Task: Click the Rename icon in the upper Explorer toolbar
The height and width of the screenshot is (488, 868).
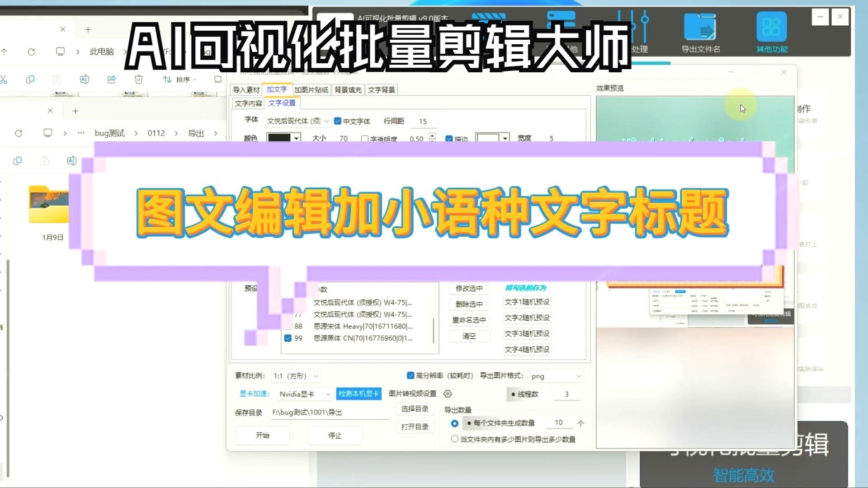Action: coord(85,80)
